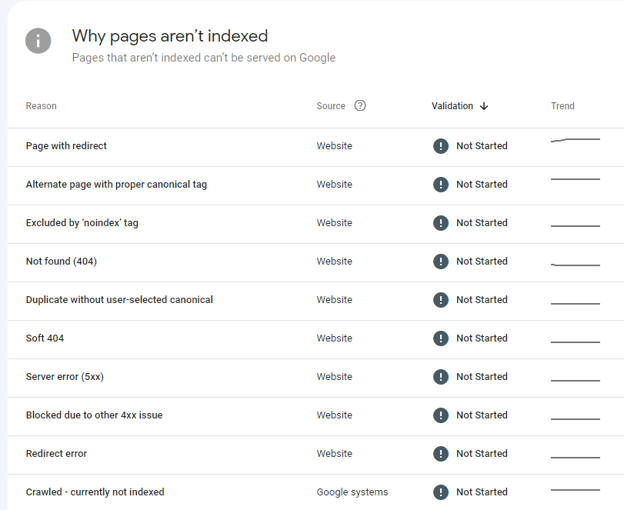
Task: Select the Excluded by 'noindex' tag reason
Action: point(82,223)
